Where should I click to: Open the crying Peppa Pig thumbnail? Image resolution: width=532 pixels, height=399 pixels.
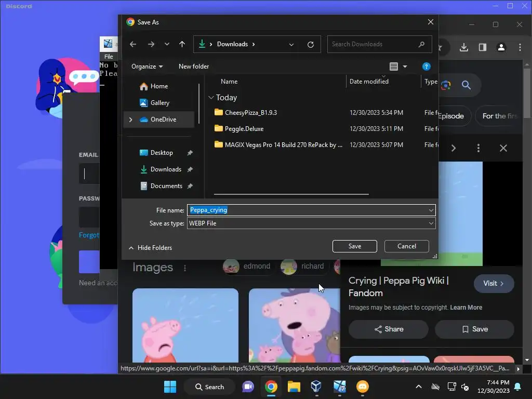click(185, 326)
